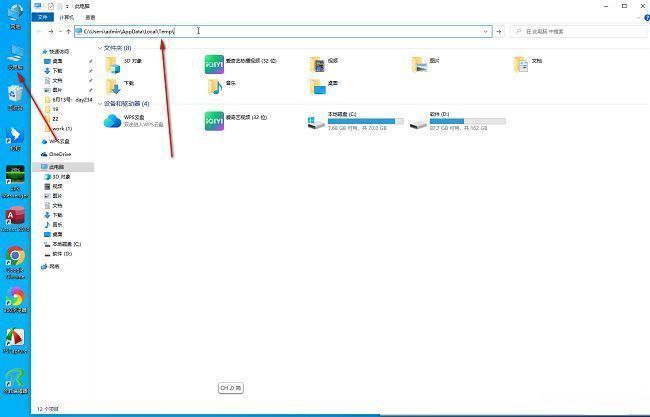Screen dimensions: 650x417
Task: Open the 计算机 ribbon tab
Action: pos(67,17)
